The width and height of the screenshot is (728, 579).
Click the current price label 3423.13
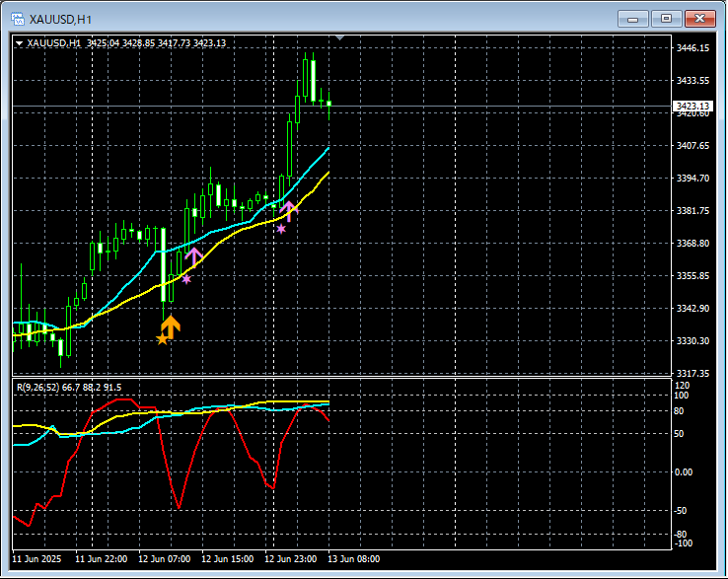(692, 107)
